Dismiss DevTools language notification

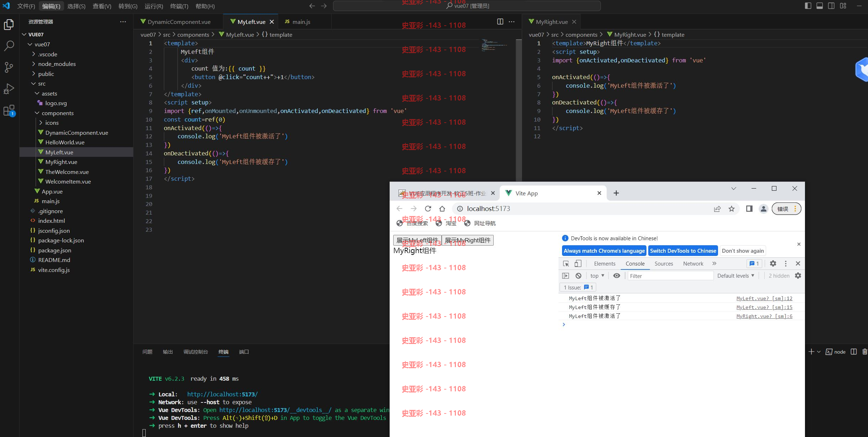pyautogui.click(x=799, y=244)
